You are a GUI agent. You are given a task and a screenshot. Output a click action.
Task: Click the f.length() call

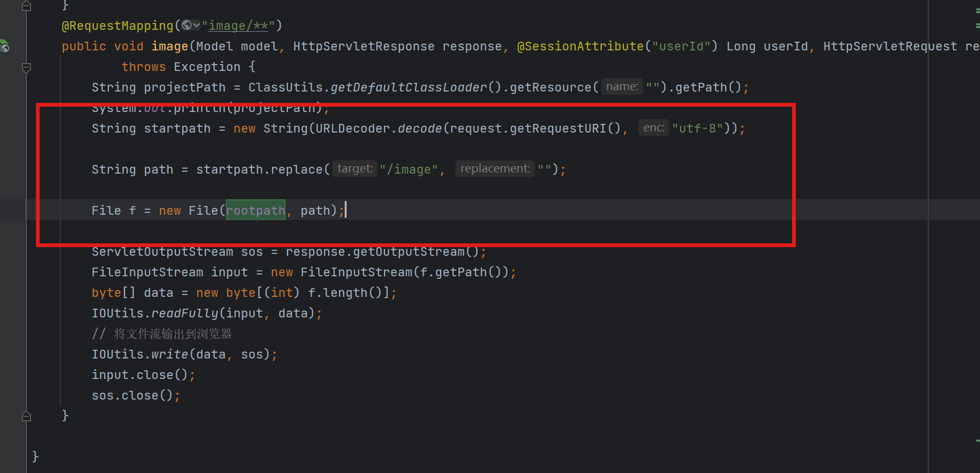tap(345, 293)
